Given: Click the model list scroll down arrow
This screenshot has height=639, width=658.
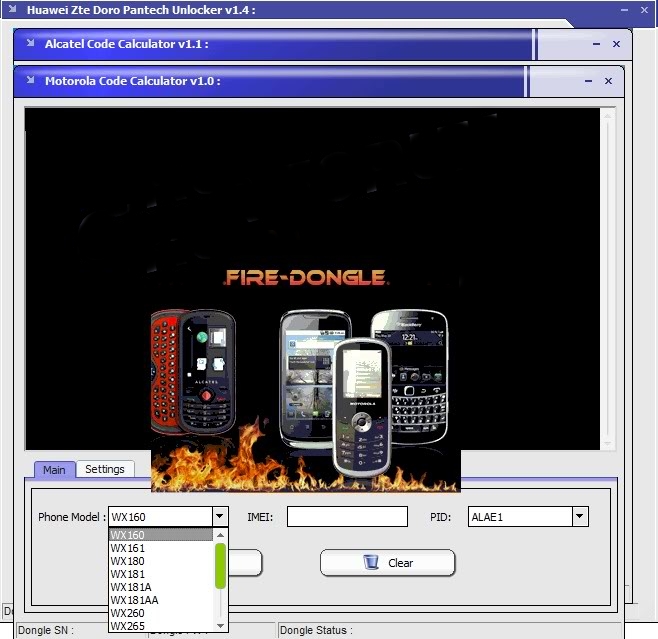Looking at the screenshot, I should click(220, 626).
